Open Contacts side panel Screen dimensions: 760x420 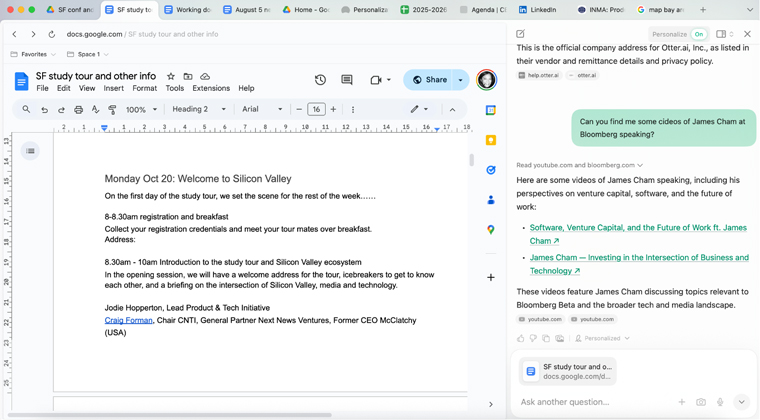coord(491,200)
